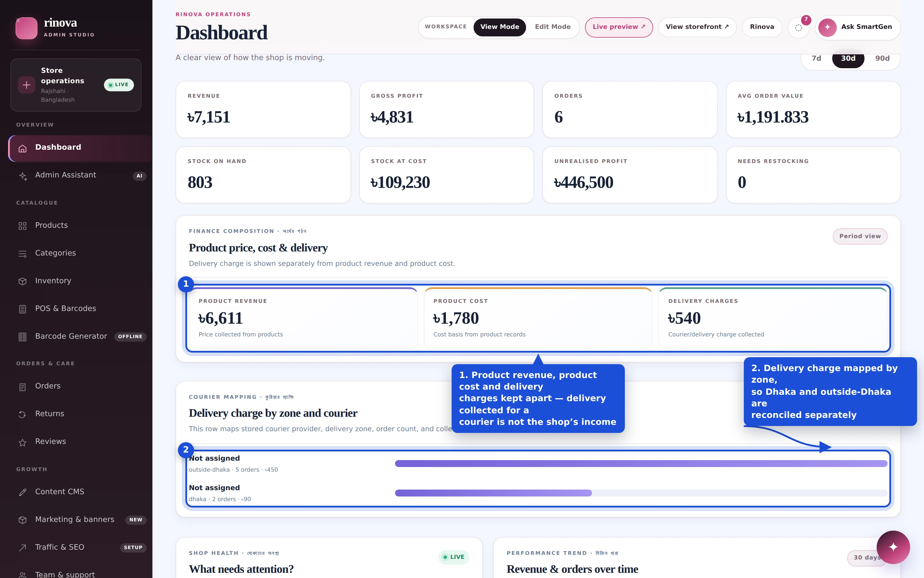Click the Stock At Cost ৳109,230 card

446,175
